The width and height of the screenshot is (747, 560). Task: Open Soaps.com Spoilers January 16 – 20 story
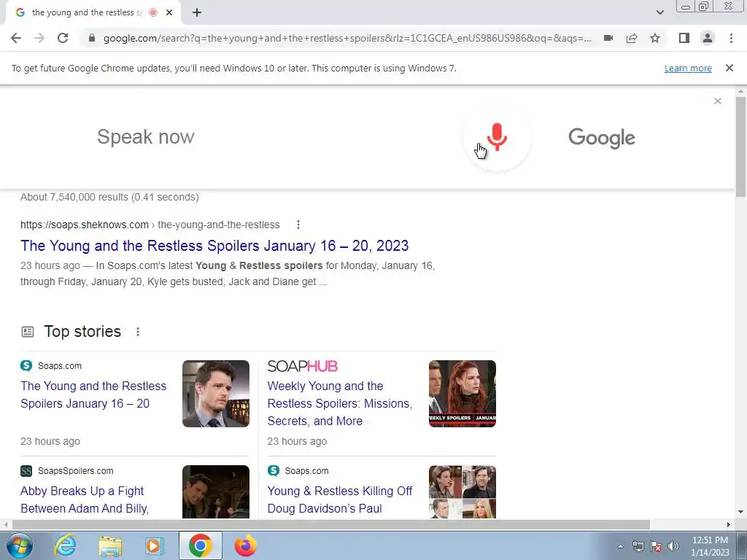pyautogui.click(x=93, y=394)
